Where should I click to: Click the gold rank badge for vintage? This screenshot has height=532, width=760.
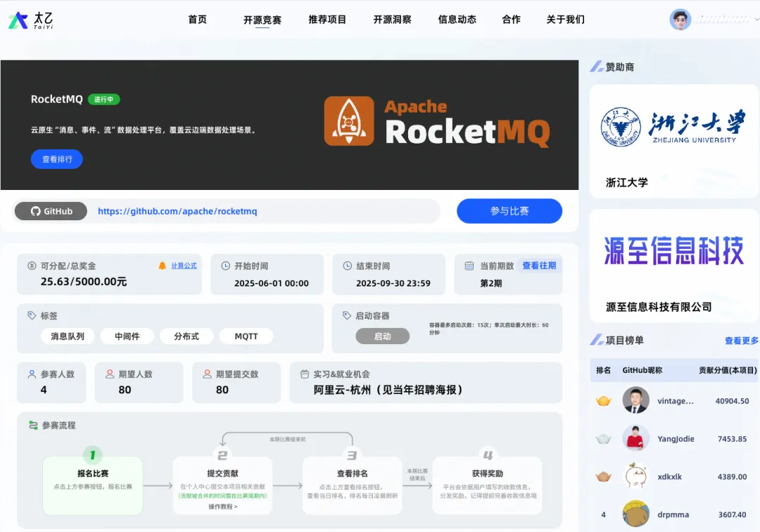point(604,400)
